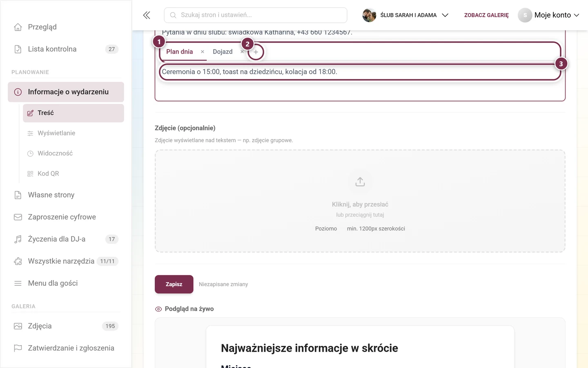Click the upload arrow icon
588x368 pixels.
pyautogui.click(x=360, y=182)
